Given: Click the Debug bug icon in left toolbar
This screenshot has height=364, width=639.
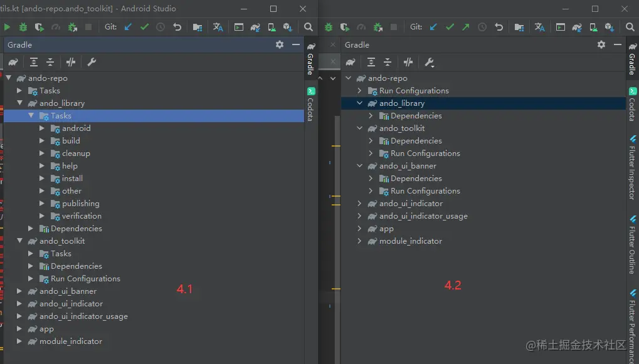Looking at the screenshot, I should [23, 27].
